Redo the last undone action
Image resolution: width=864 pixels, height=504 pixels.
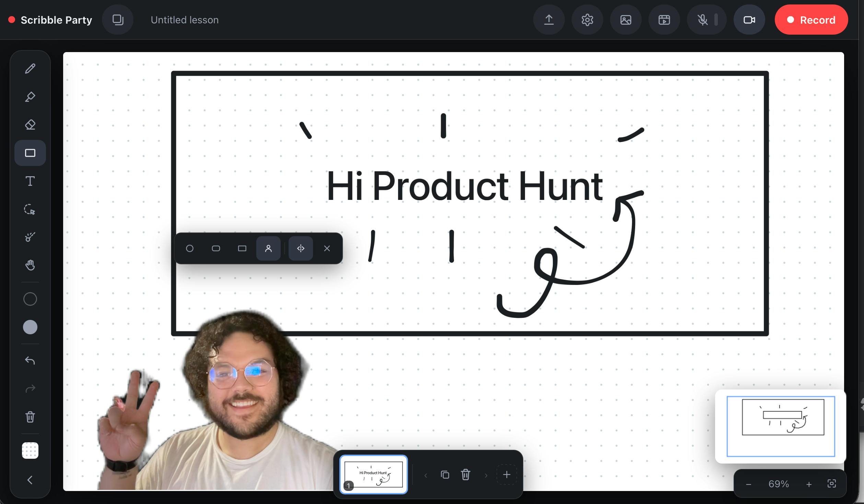30,389
